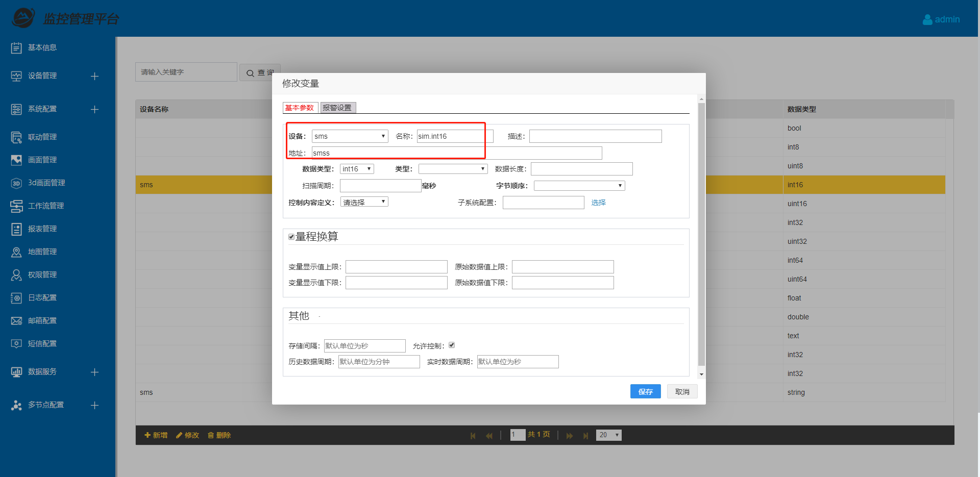
Task: Open the 数据类型 dropdown showing int16
Action: tap(357, 169)
